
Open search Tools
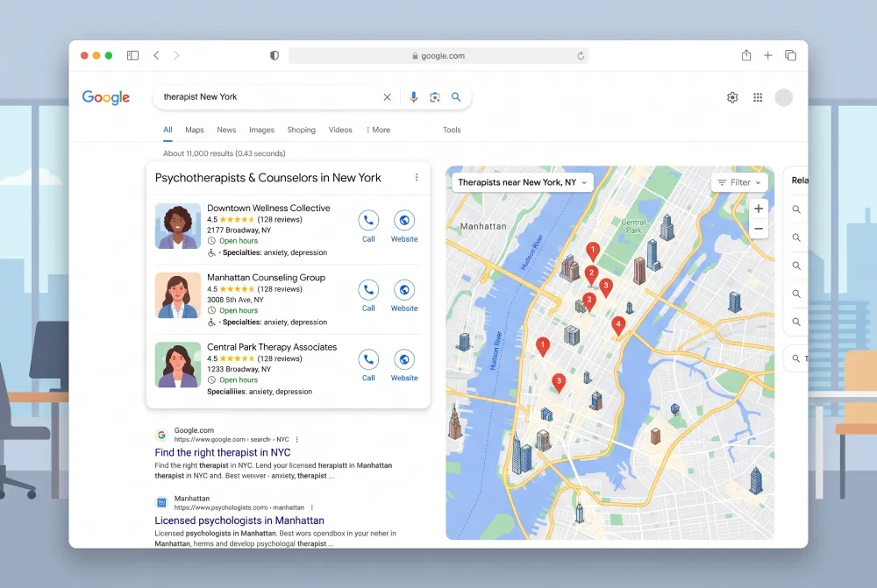[452, 130]
